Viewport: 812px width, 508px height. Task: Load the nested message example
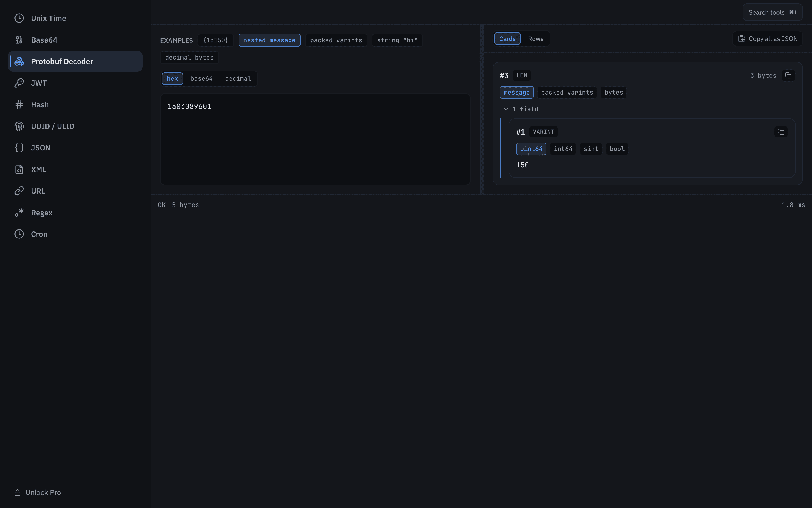coord(269,40)
